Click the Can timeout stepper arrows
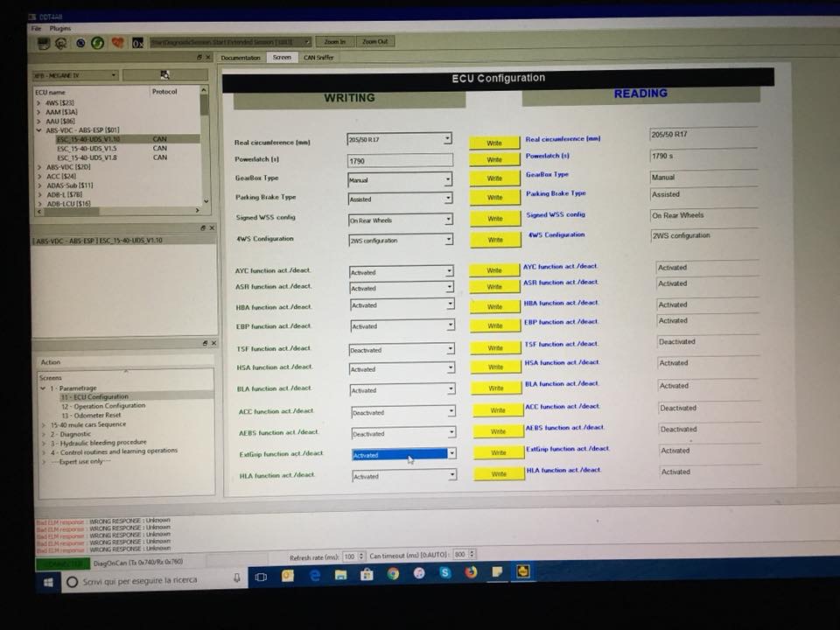Image resolution: width=840 pixels, height=630 pixels. point(472,554)
